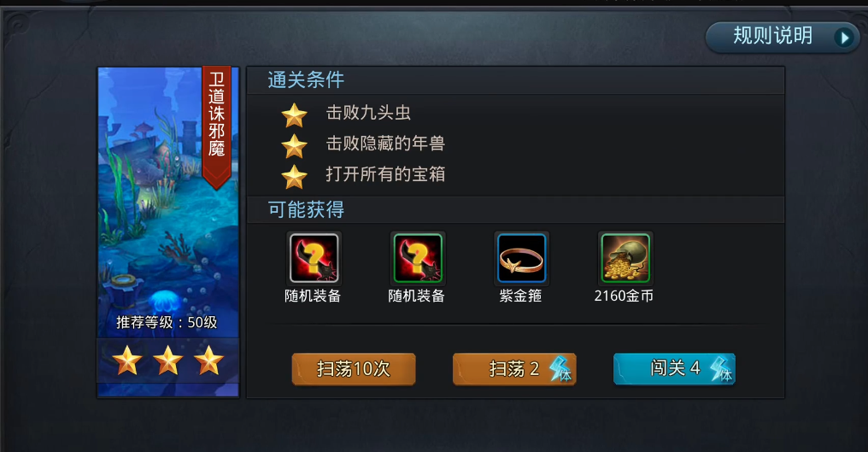The height and width of the screenshot is (452, 868).
Task: Click the star beside 击败九头虫
Action: tap(294, 114)
